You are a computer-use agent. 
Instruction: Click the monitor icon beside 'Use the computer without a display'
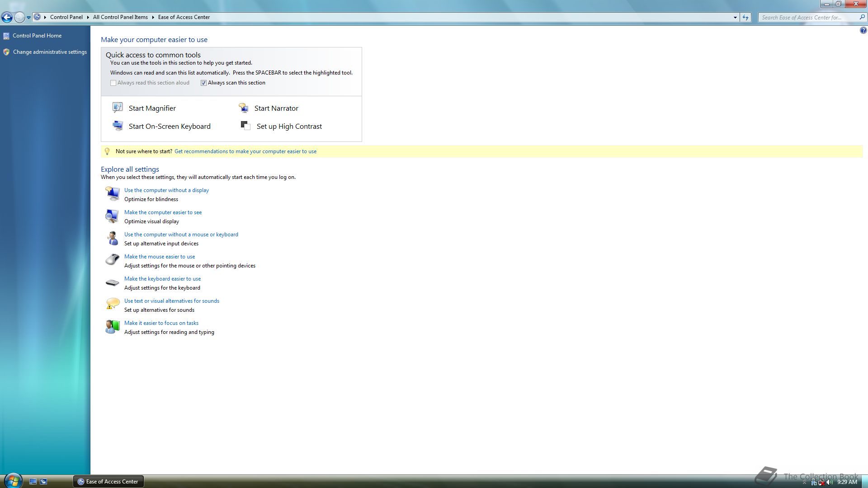(x=112, y=194)
